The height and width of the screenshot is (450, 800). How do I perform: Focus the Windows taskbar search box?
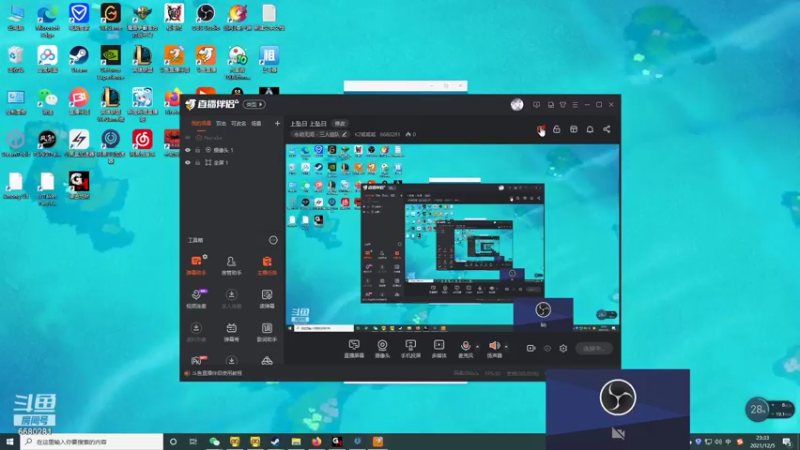[x=92, y=442]
